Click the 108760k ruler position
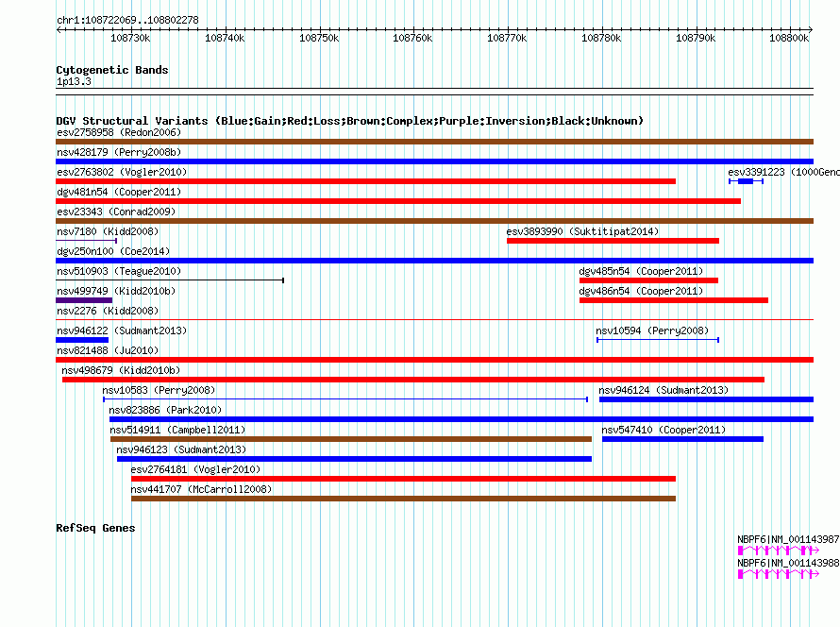Screen dimensions: 840x627 pyautogui.click(x=412, y=38)
